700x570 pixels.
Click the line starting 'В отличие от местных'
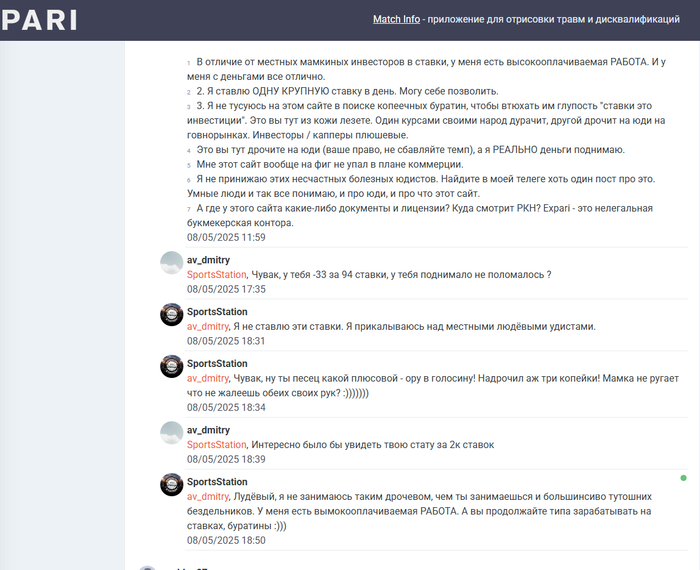pos(426,69)
